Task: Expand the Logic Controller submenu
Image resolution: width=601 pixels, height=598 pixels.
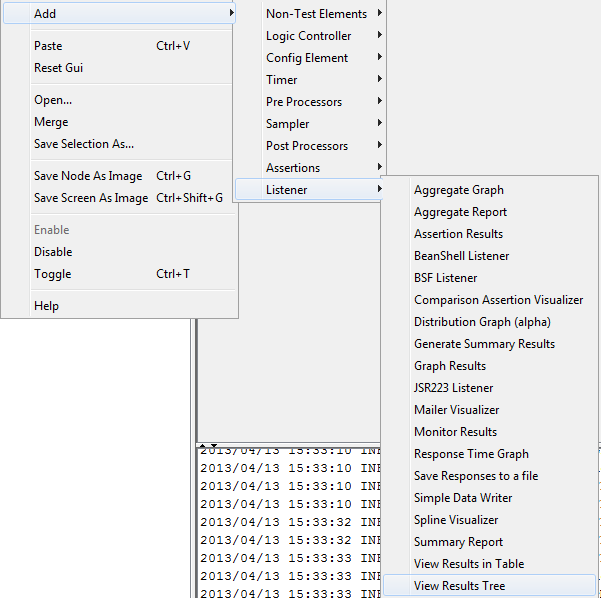Action: point(308,36)
